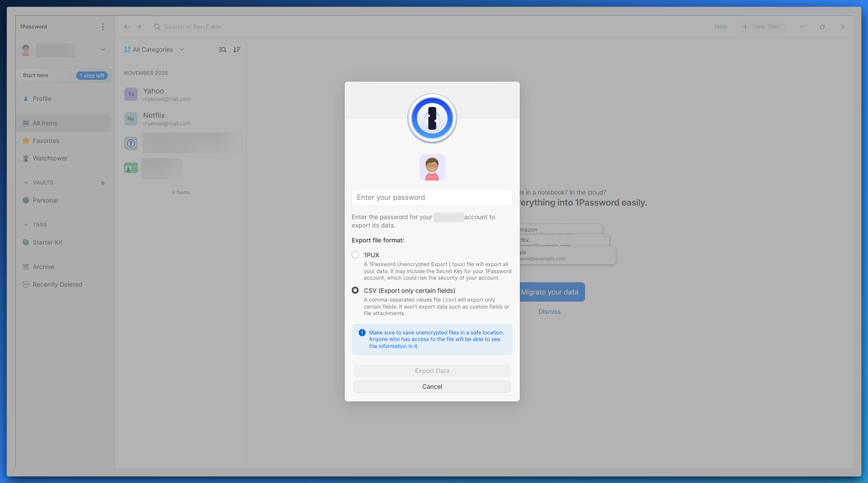Open the sidebar three-dot options menu
This screenshot has height=483, width=868.
(103, 27)
